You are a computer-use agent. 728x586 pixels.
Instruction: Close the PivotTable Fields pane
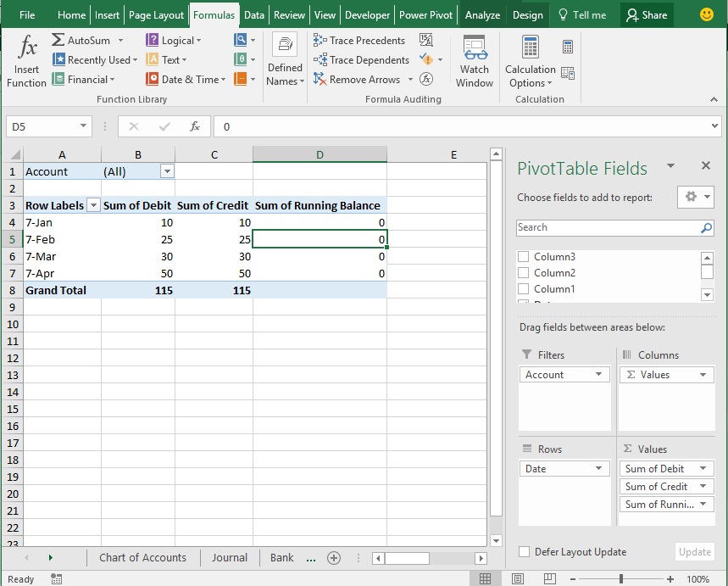click(x=706, y=165)
